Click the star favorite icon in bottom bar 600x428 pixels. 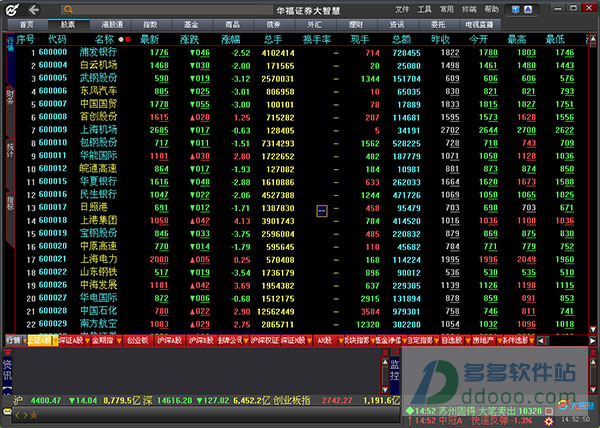34,415
